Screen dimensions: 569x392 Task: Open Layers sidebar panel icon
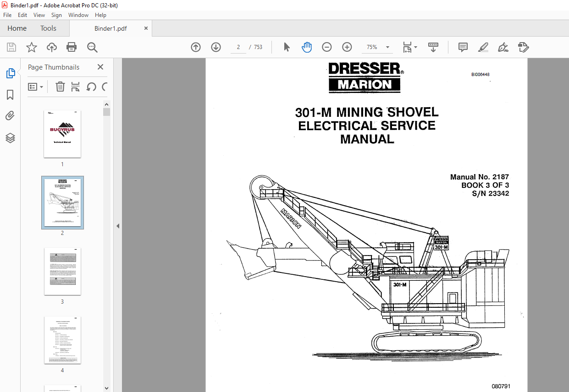click(x=10, y=138)
